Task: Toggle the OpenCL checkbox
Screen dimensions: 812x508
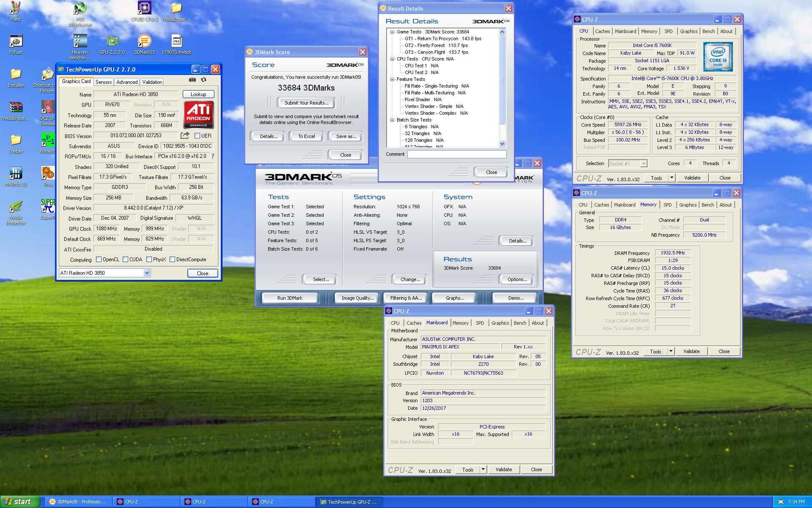Action: click(x=99, y=260)
